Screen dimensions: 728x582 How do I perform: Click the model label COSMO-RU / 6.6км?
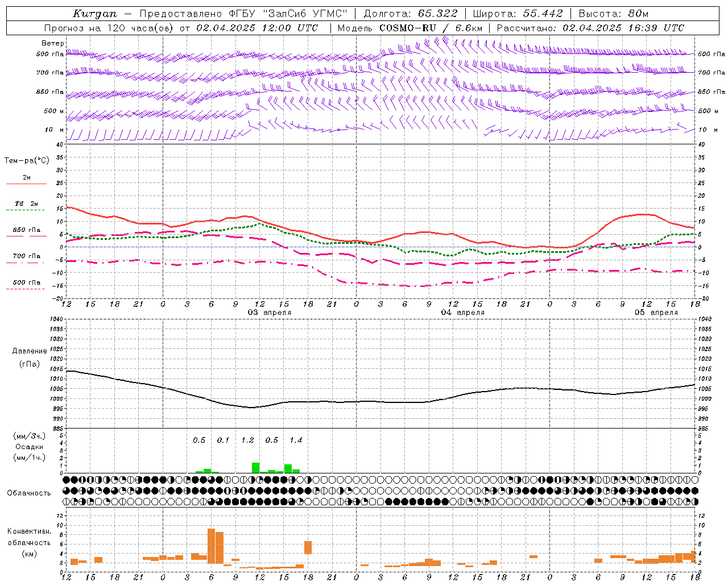(x=431, y=28)
